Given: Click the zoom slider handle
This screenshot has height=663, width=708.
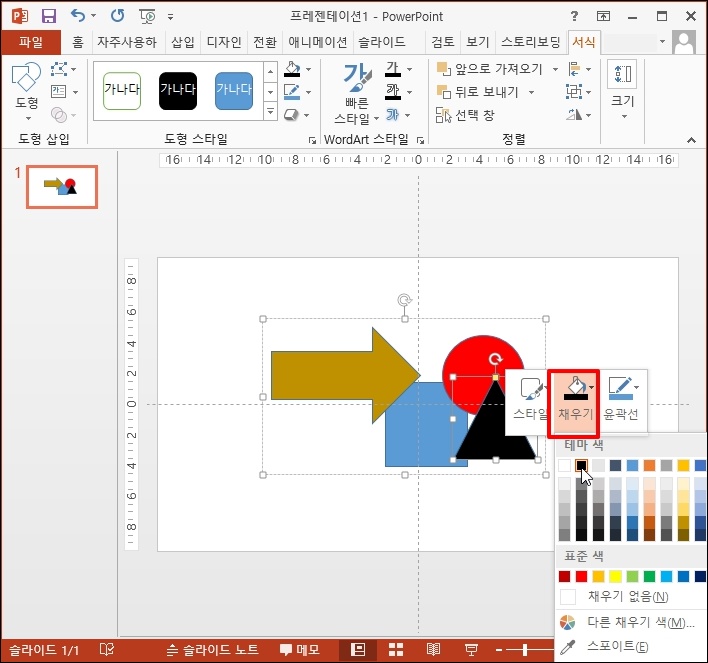Looking at the screenshot, I should click(x=525, y=650).
